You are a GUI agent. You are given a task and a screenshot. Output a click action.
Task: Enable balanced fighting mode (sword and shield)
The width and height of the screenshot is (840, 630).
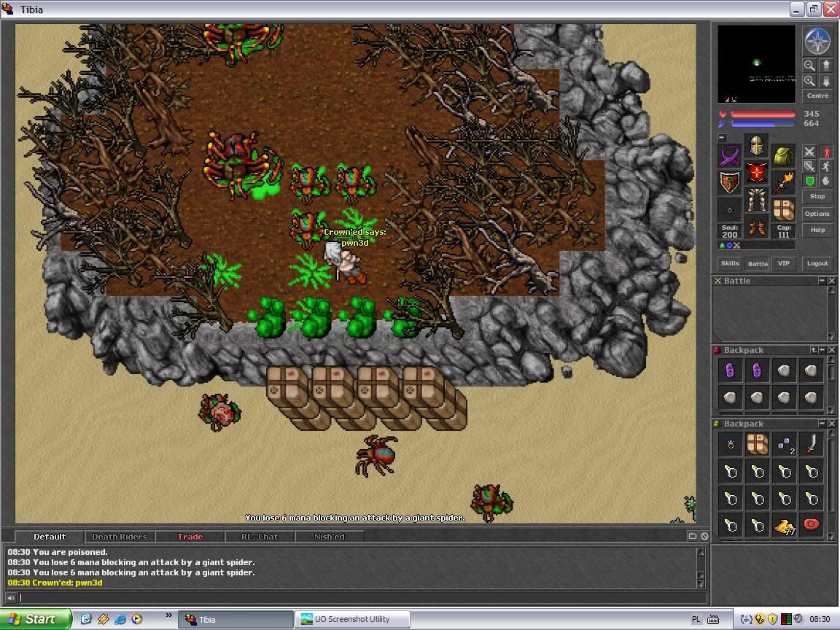tap(809, 166)
